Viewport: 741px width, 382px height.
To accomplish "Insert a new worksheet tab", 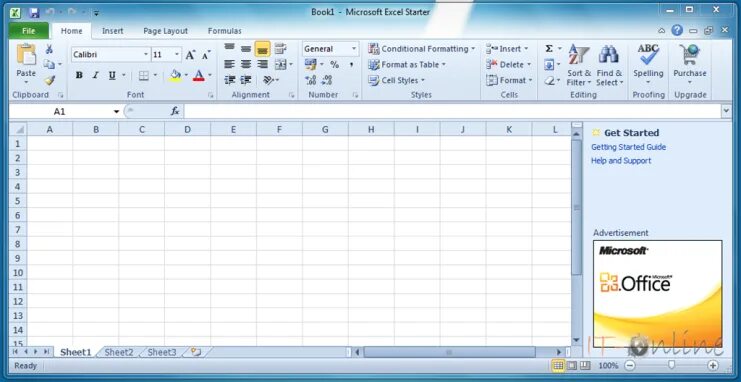I will [x=196, y=352].
